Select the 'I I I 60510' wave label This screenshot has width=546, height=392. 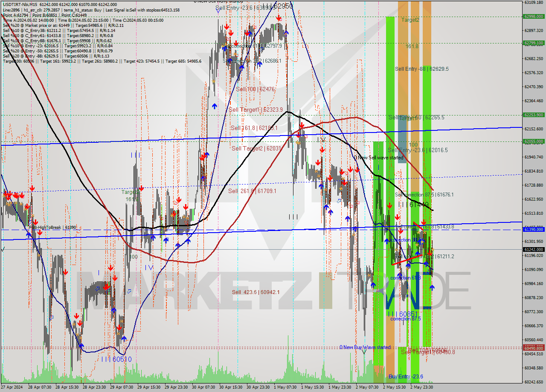[x=116, y=360]
